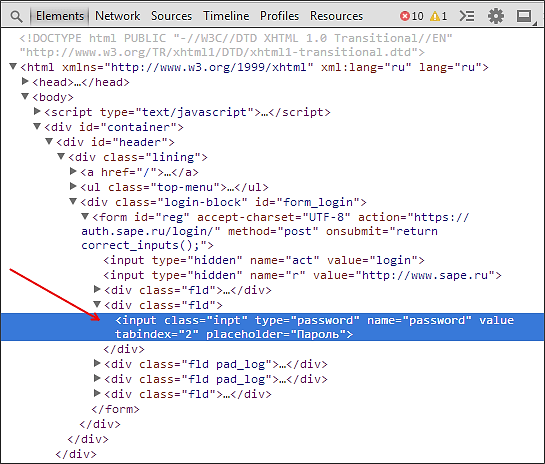The width and height of the screenshot is (545, 464).
Task: Go to the Resources tab
Action: click(x=336, y=16)
